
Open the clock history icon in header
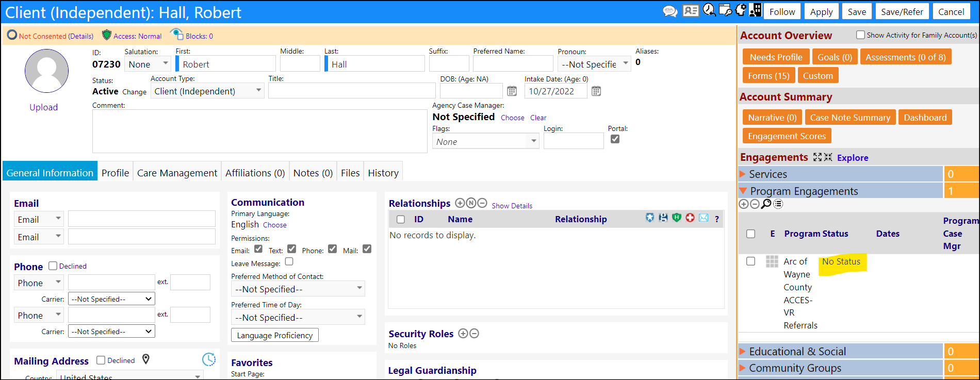[709, 10]
